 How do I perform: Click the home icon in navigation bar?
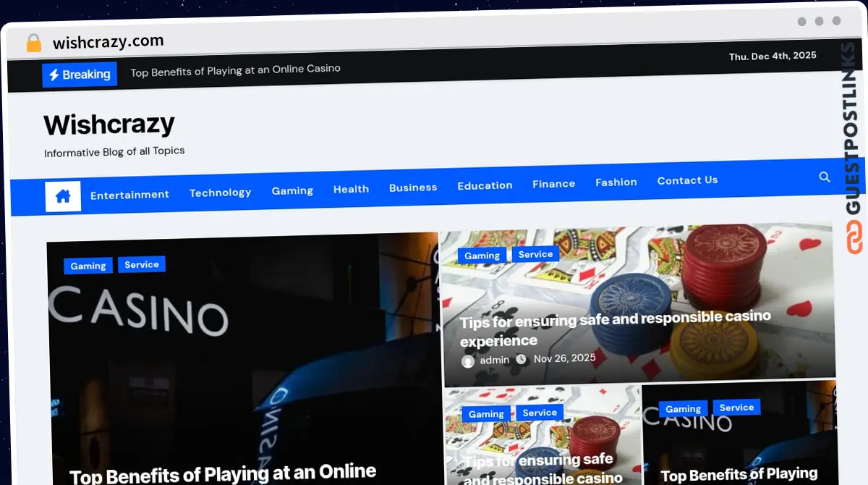[x=63, y=196]
